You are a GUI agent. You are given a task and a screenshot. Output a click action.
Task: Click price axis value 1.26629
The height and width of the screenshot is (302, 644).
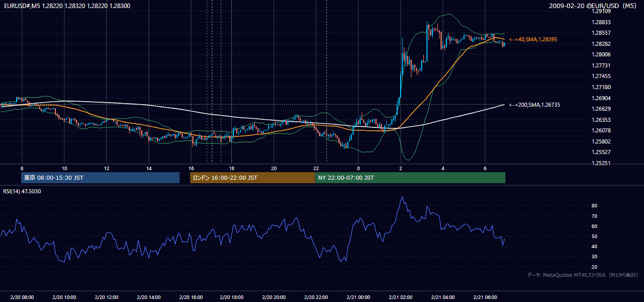(601, 109)
